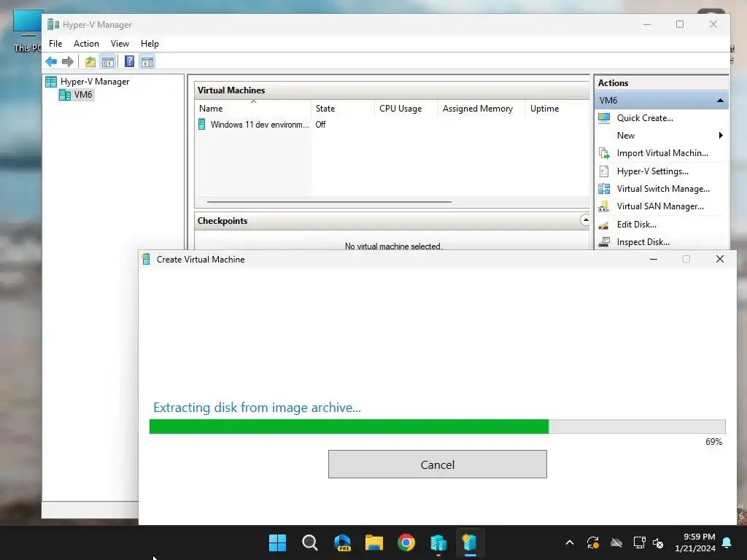Sort by the State column header

pos(343,109)
